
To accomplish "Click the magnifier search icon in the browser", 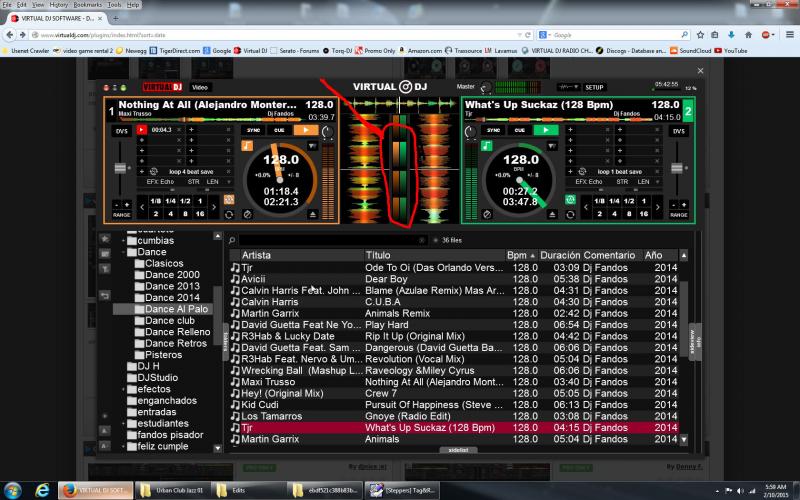I will [x=232, y=240].
